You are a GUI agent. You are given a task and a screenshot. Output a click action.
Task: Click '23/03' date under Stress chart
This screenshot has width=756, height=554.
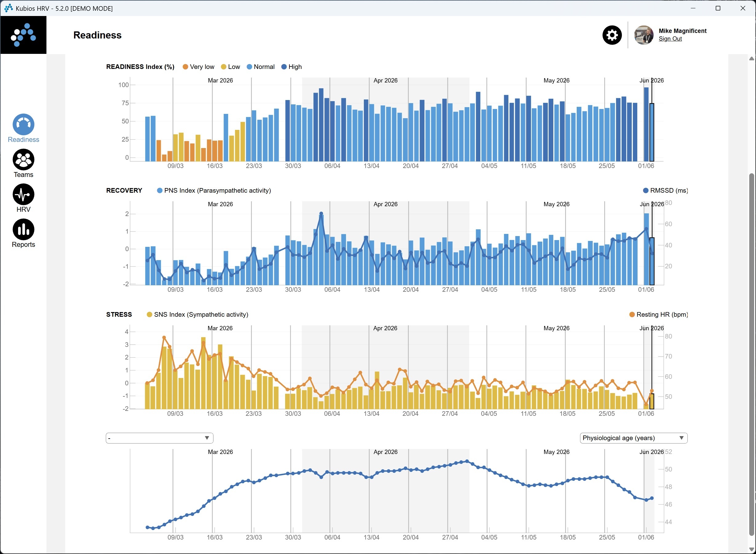(x=254, y=414)
